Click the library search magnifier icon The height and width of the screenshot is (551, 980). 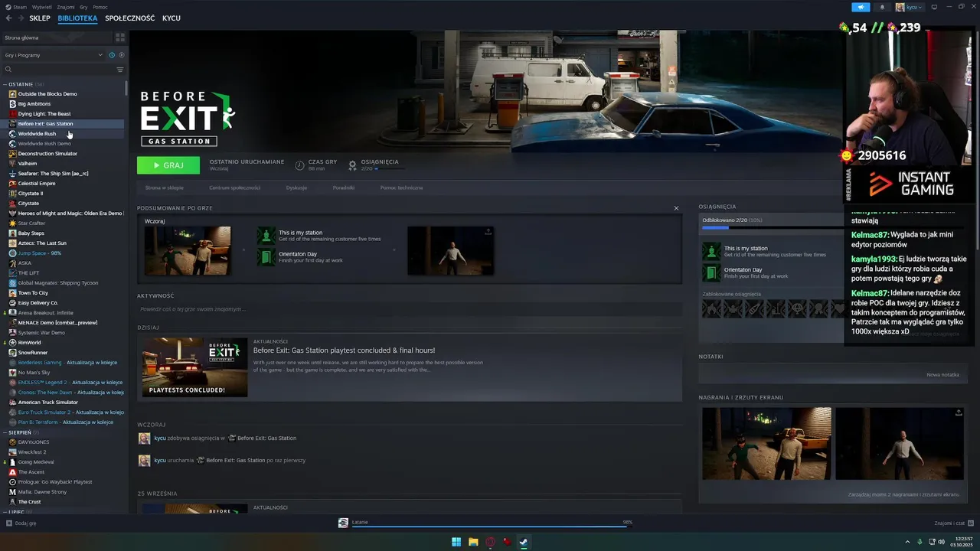coord(8,70)
